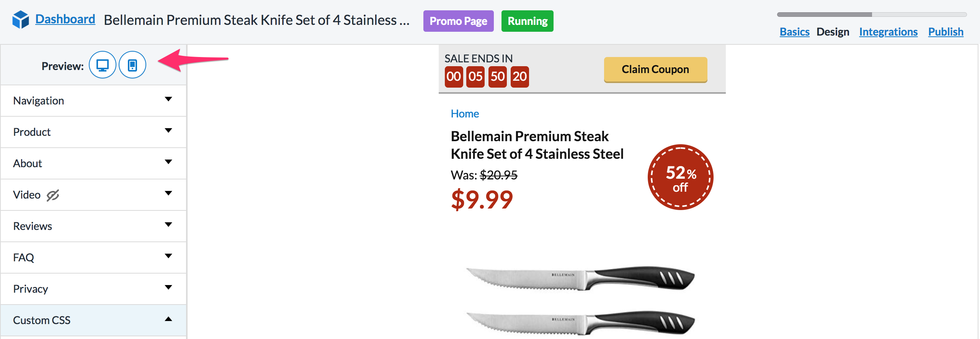Open the Publish tab

(x=946, y=32)
